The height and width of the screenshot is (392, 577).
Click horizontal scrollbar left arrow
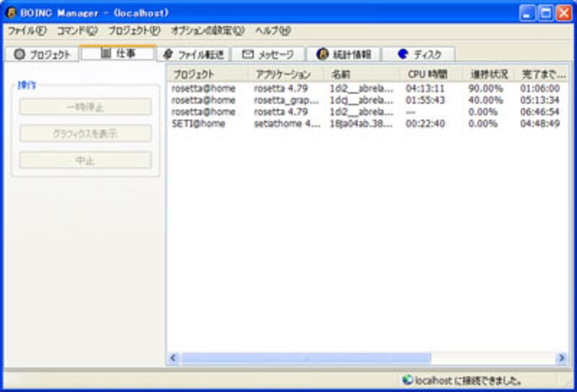tap(174, 358)
